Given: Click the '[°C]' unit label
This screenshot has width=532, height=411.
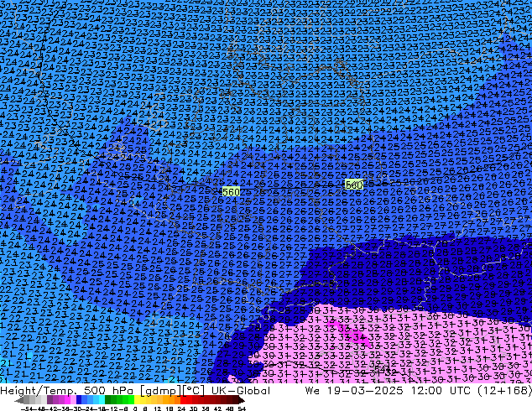Looking at the screenshot, I should pos(191,391).
